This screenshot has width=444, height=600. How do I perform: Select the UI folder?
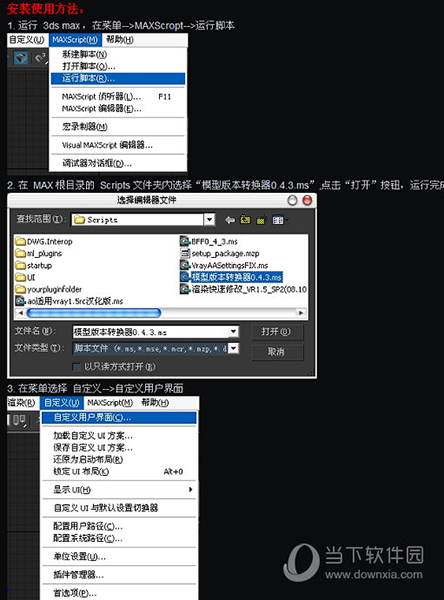click(25, 277)
